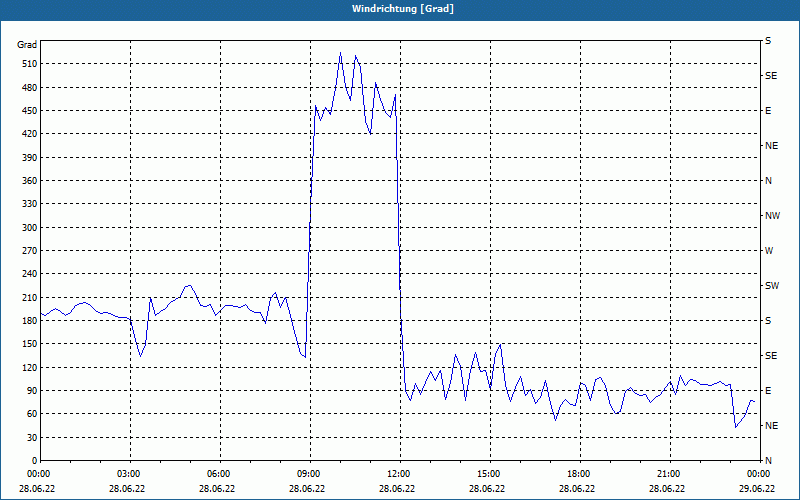Select the date label 29.06.22
800x500 pixels.
[757, 488]
